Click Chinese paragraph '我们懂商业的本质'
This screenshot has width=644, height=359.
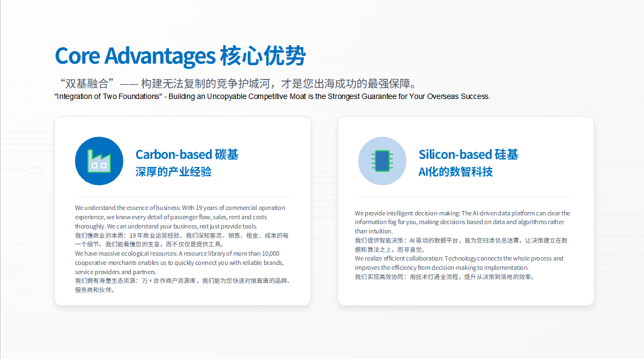point(182,240)
